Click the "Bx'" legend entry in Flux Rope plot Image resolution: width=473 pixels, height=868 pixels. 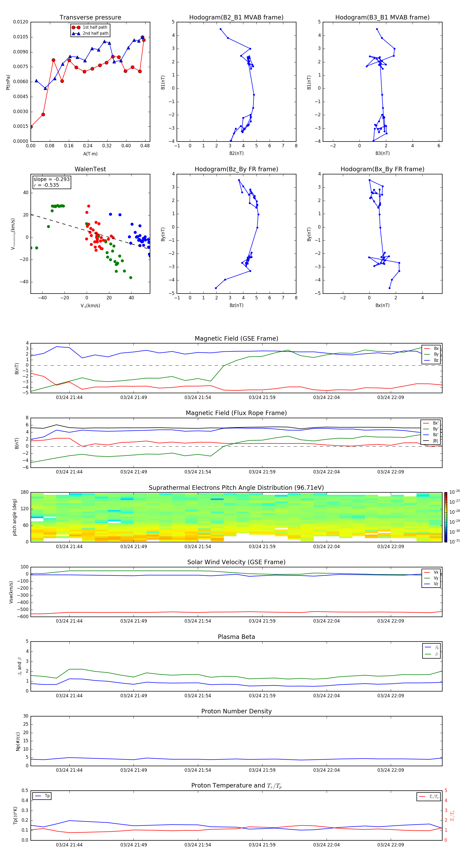(x=431, y=423)
